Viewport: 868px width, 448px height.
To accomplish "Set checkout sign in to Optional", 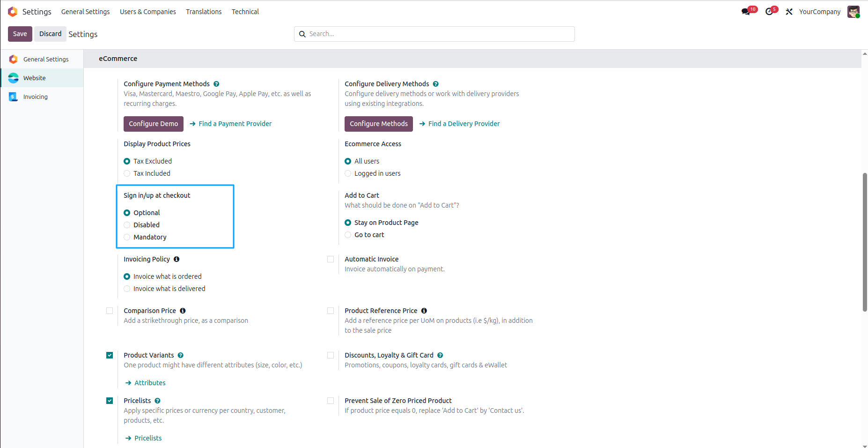I will [x=127, y=213].
